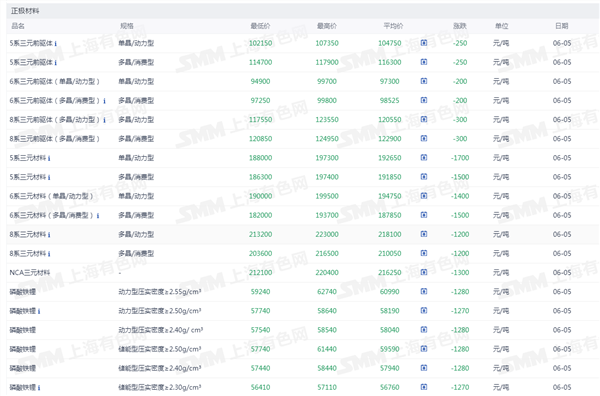Select specification 动力型压实密度≥2.55g/cm³
The width and height of the screenshot is (600, 396).
click(160, 292)
